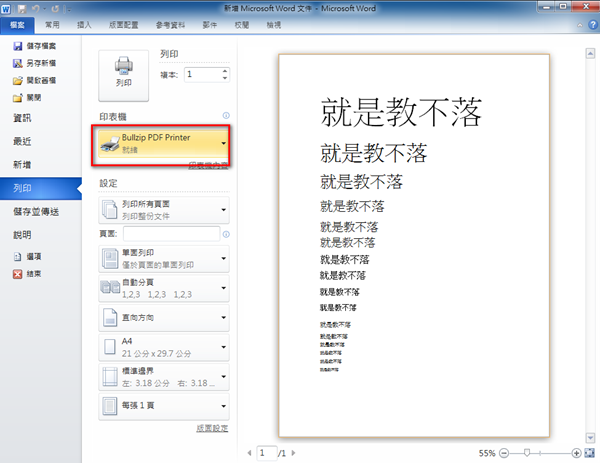The width and height of the screenshot is (600, 463).
Task: Click the Save icon in quick access toolbar
Action: point(22,8)
